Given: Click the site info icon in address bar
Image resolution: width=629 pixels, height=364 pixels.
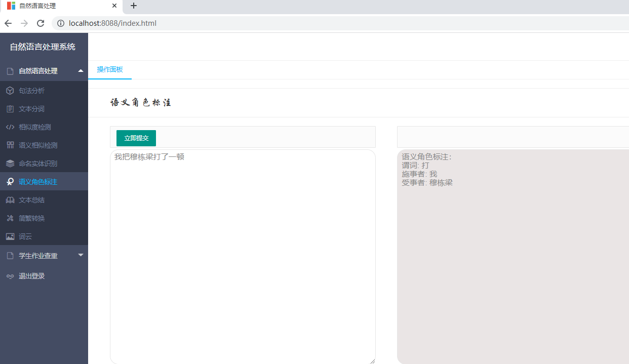Looking at the screenshot, I should pyautogui.click(x=61, y=23).
